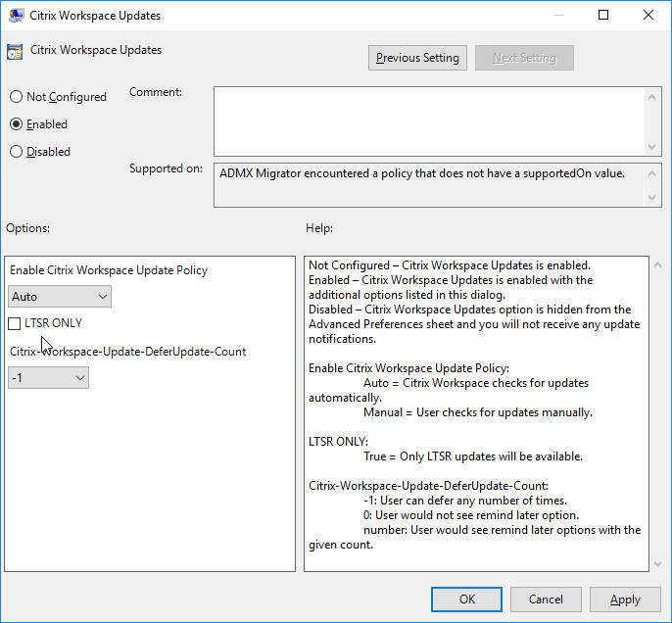The height and width of the screenshot is (623, 672).
Task: Open the Update Policy dropdown showing Auto
Action: [x=60, y=297]
